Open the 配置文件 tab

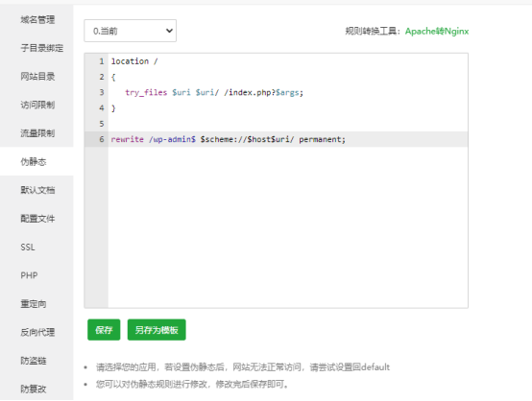[36, 219]
